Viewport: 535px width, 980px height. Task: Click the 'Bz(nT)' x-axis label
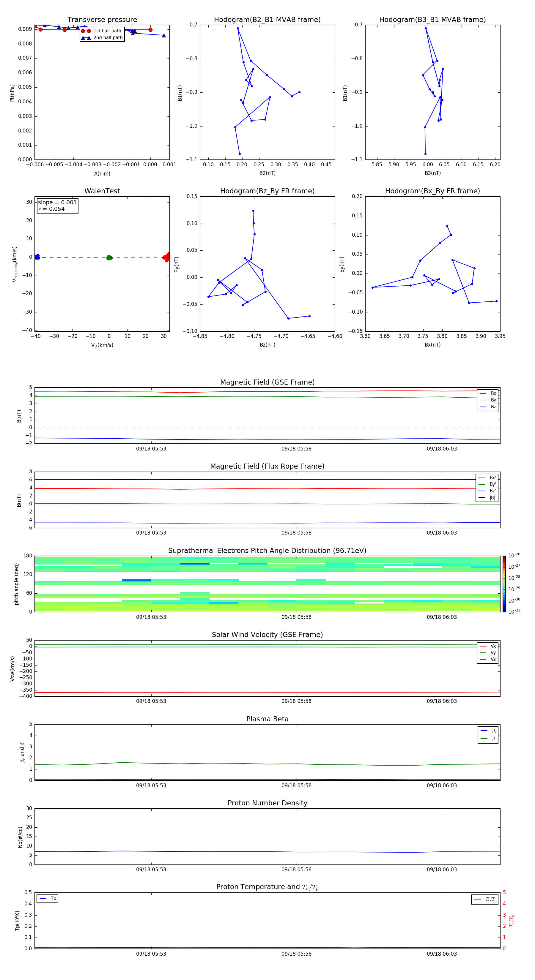point(267,345)
